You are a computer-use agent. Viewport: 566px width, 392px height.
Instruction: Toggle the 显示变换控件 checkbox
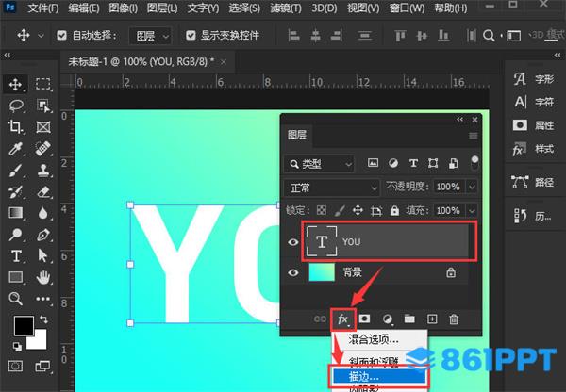tap(191, 35)
